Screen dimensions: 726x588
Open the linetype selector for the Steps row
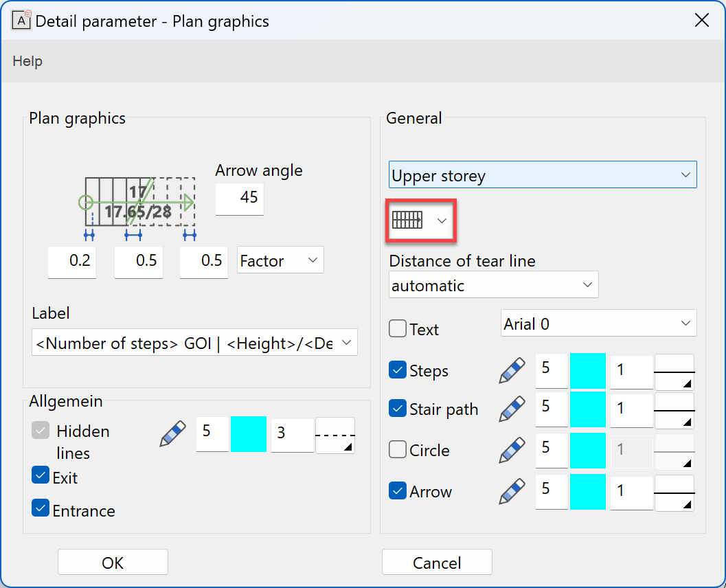[x=674, y=371]
